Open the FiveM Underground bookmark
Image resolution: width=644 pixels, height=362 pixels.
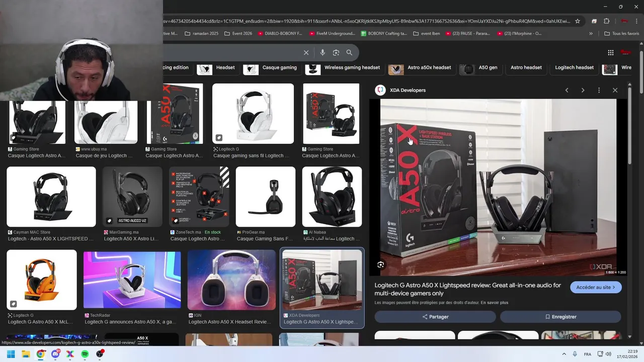[332, 34]
